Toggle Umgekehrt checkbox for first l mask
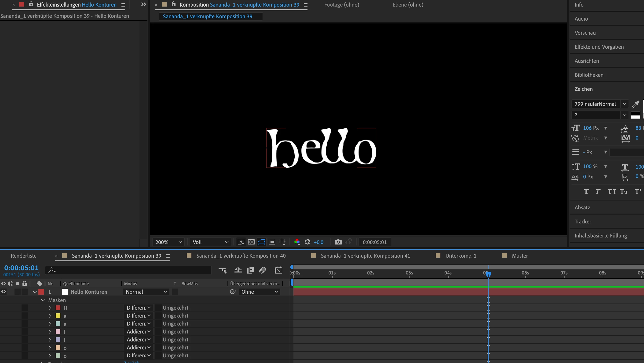This screenshot has width=644, height=363. click(158, 332)
